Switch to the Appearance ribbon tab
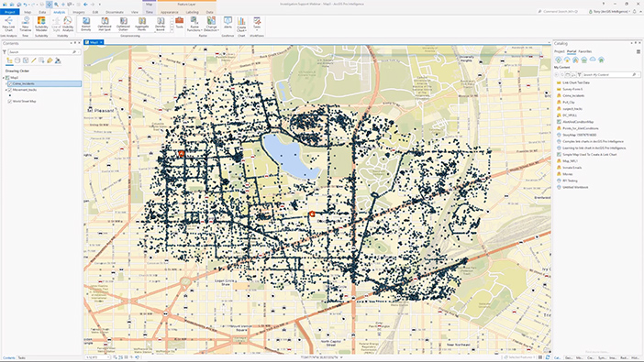This screenshot has width=644, height=362. click(169, 12)
